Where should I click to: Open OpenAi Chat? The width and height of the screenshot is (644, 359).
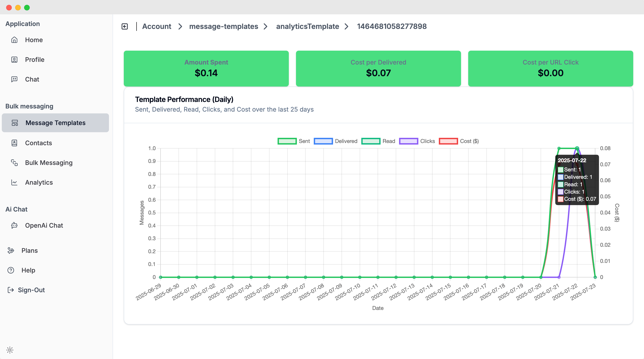pyautogui.click(x=55, y=225)
